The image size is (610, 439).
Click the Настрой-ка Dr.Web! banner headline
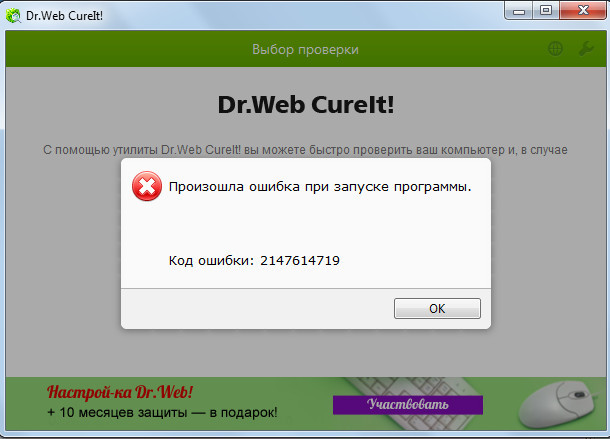tap(119, 391)
